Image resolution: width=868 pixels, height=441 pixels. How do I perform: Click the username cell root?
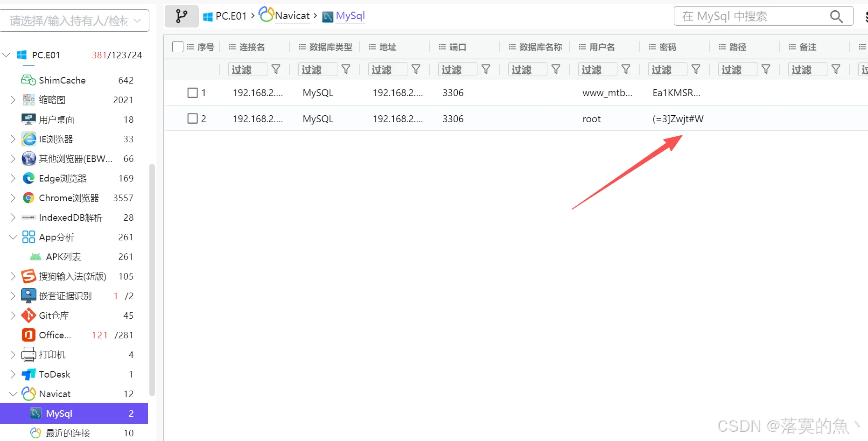coord(592,119)
